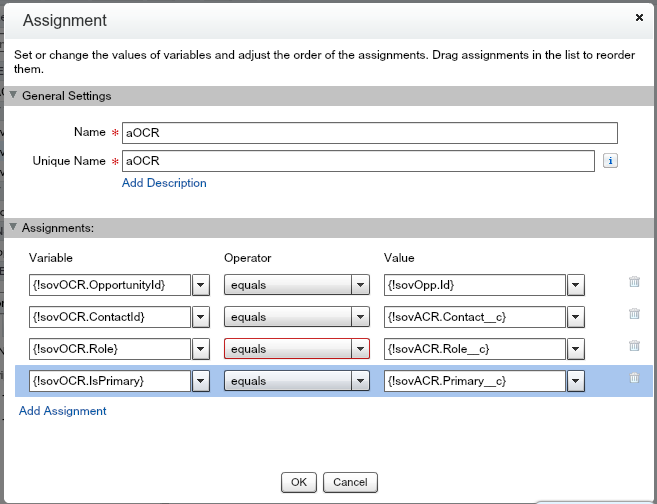Click the Add Description link

pos(164,183)
